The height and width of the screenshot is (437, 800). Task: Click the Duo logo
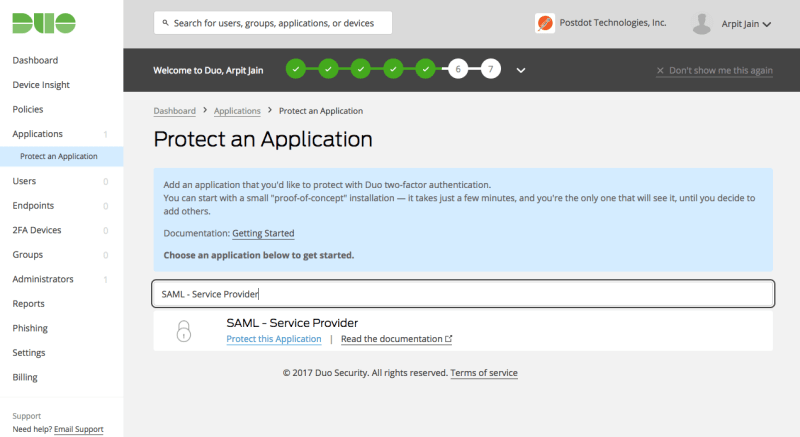(x=44, y=23)
